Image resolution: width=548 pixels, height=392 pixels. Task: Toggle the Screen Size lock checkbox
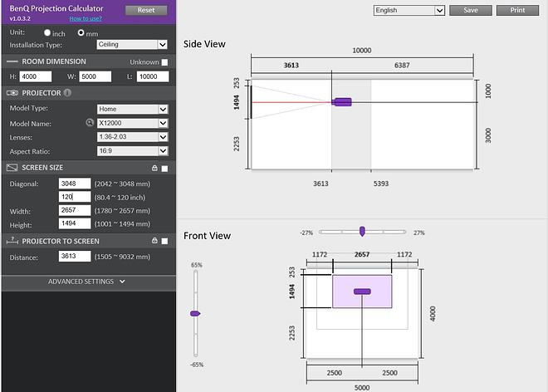tap(164, 169)
